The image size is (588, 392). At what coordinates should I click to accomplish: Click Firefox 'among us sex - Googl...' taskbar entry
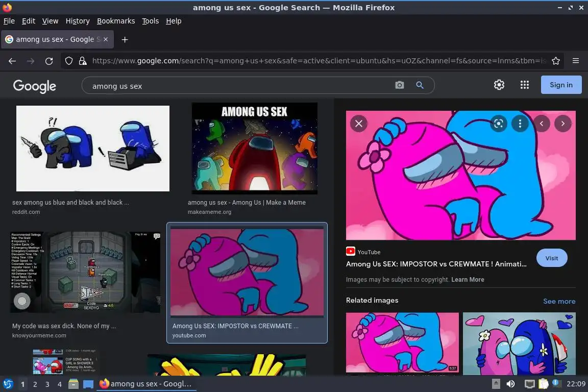tap(146, 384)
